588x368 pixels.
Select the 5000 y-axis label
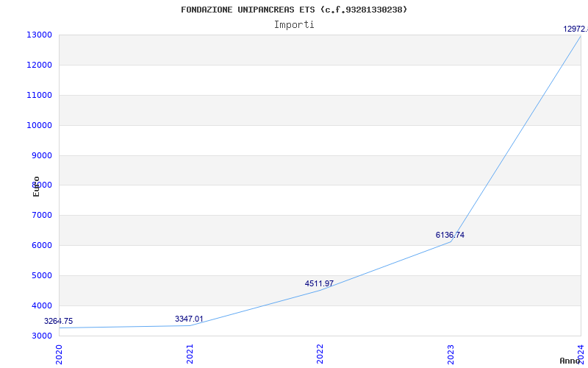coord(41,275)
